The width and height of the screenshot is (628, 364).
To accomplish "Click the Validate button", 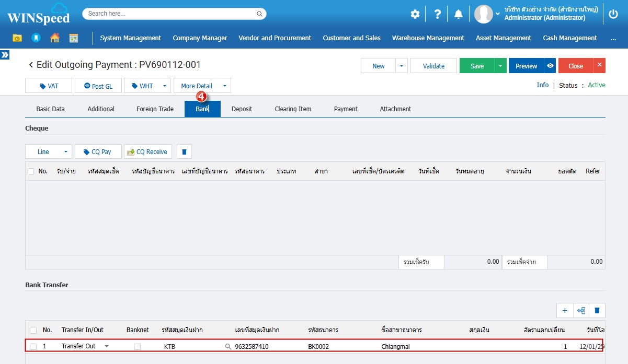I will (x=433, y=66).
